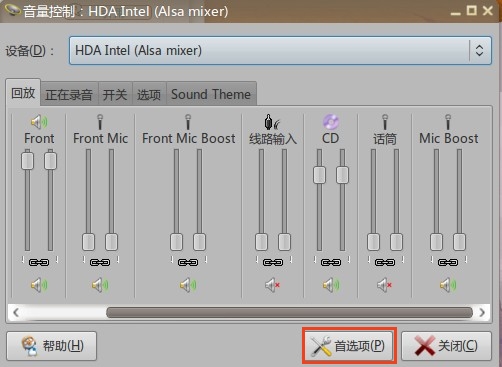Click the horizontal scrollbar right arrow
The width and height of the screenshot is (502, 367).
coord(482,312)
